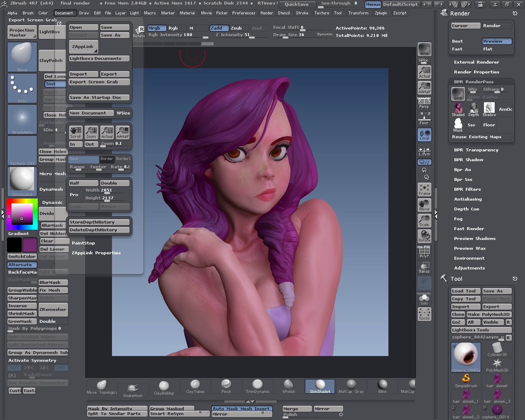Toggle the PolyF polyframe icon

point(424,252)
